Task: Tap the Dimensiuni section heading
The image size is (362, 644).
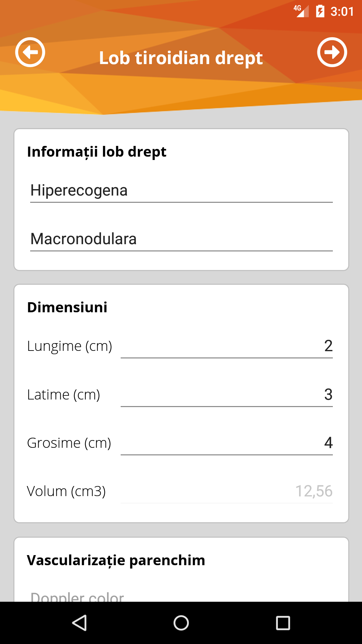Action: pos(67,307)
